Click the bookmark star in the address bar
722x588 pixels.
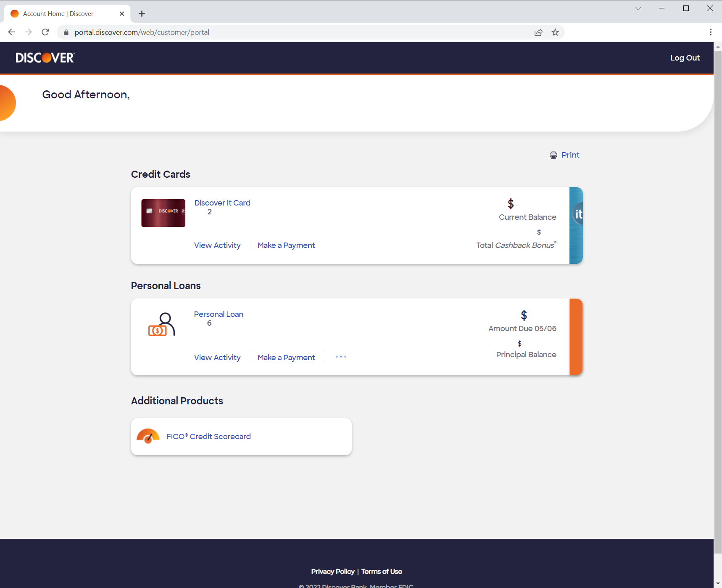click(x=555, y=32)
